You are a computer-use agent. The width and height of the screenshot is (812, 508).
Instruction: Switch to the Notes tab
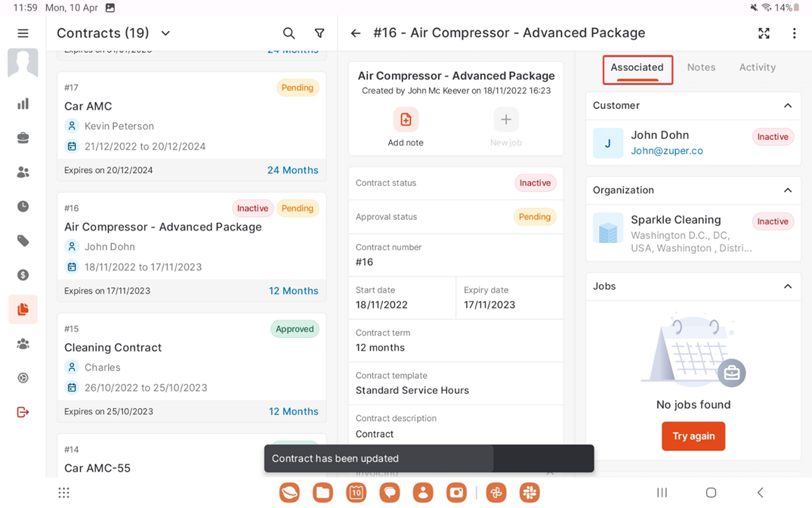point(701,67)
